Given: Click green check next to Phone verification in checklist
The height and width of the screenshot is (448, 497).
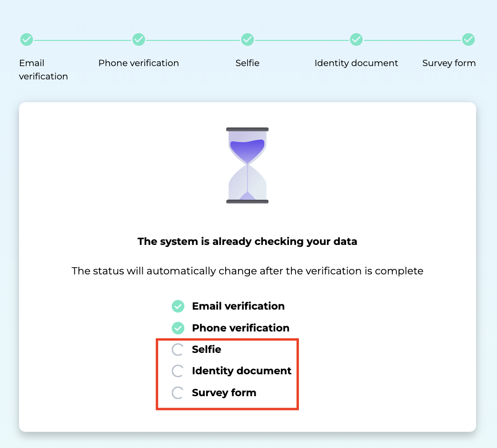Looking at the screenshot, I should click(178, 328).
